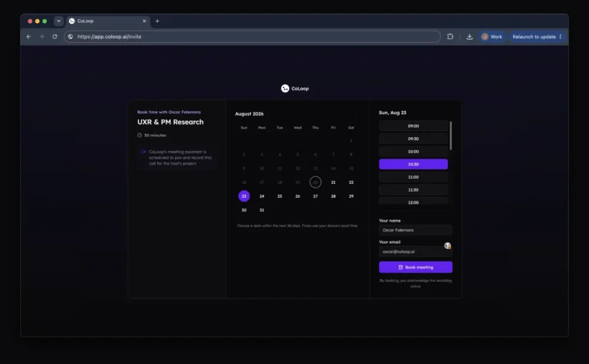
Task: Select the highlighted 10:30 time slot
Action: click(413, 164)
